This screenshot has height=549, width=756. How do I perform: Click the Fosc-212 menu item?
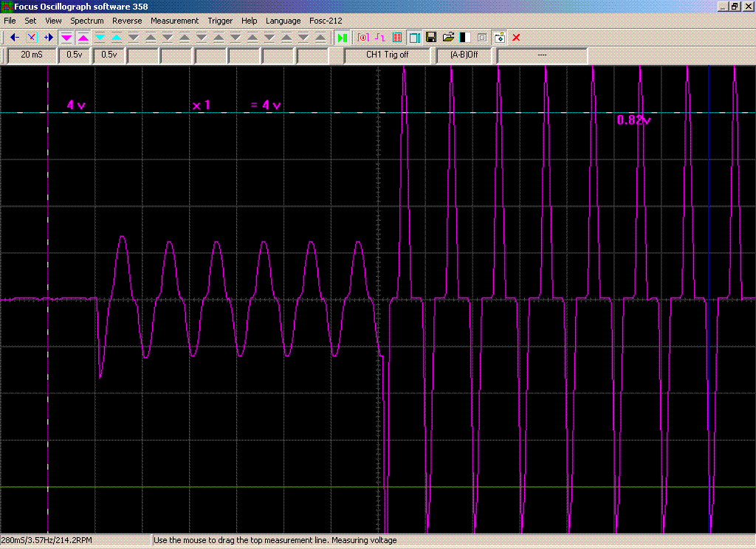click(326, 21)
